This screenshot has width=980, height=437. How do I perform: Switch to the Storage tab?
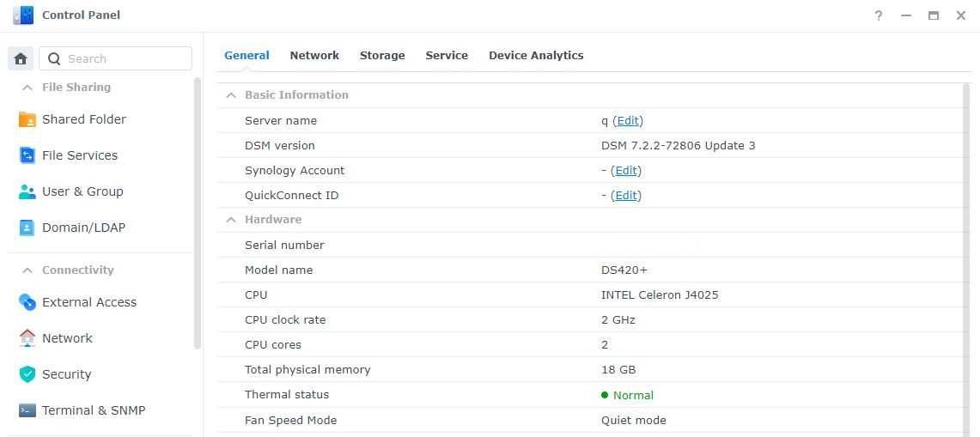click(x=382, y=56)
